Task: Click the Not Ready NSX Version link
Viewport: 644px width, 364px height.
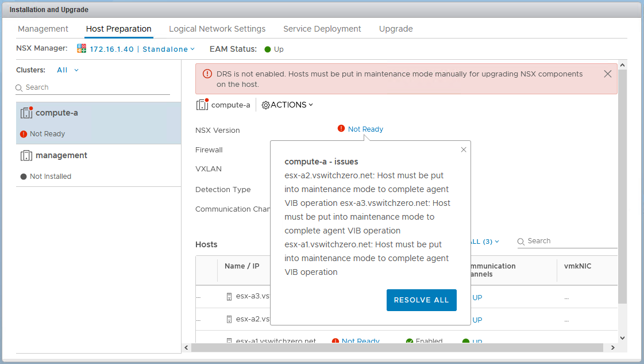Action: 365,129
